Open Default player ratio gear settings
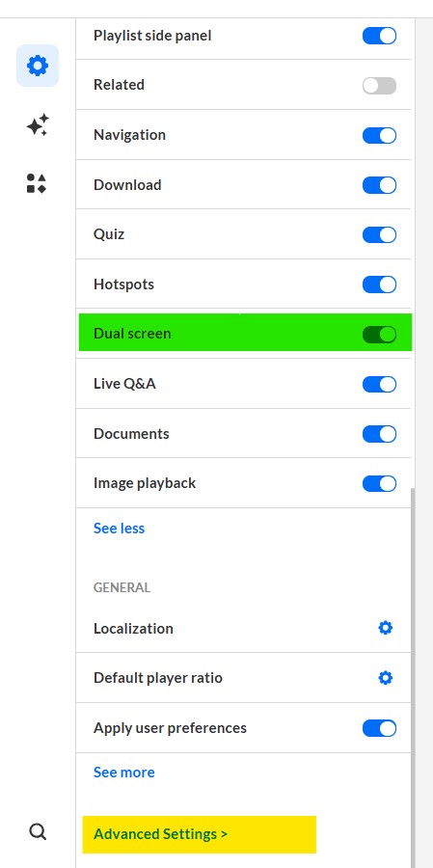This screenshot has width=433, height=868. pos(386,678)
